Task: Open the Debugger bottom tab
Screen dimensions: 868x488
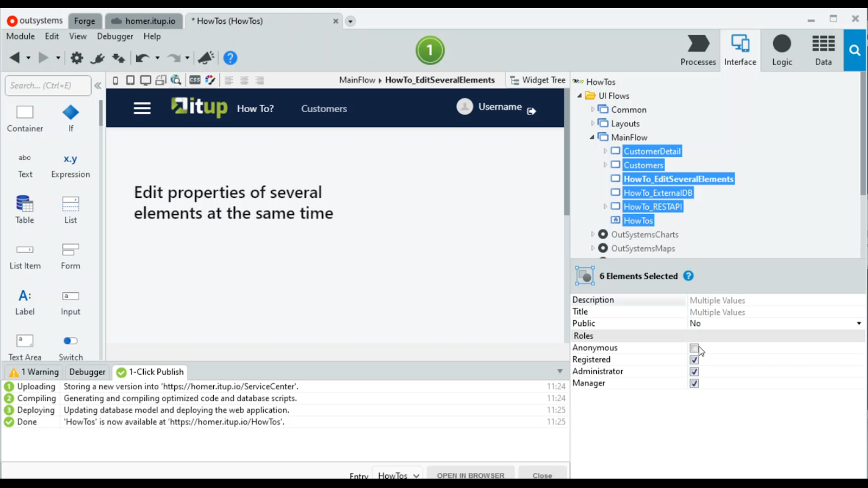Action: pyautogui.click(x=87, y=372)
